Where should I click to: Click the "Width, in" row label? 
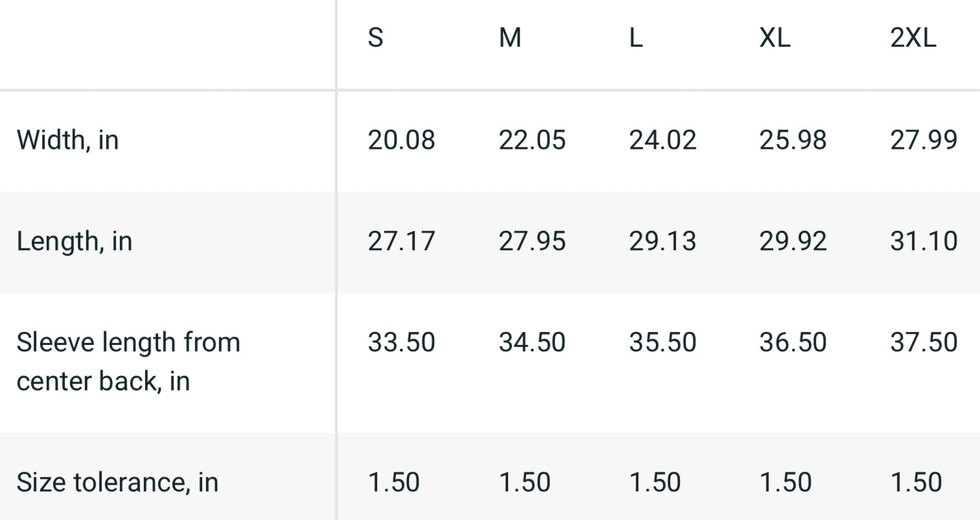68,140
